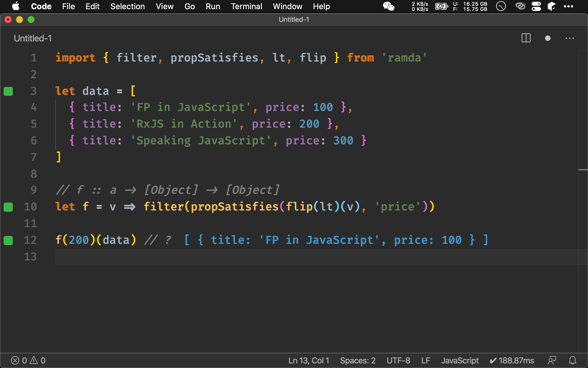The image size is (588, 368).
Task: Open notifications bell in status bar
Action: [572, 360]
